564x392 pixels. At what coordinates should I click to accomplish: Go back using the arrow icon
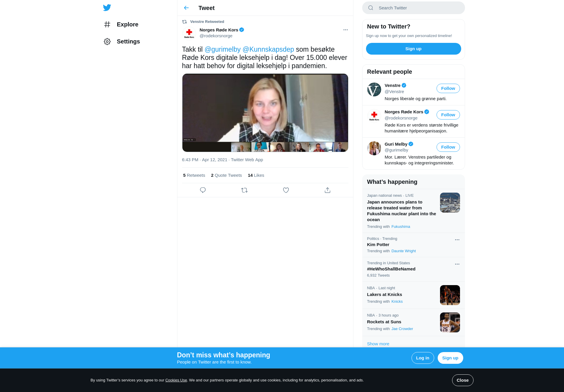tap(186, 8)
